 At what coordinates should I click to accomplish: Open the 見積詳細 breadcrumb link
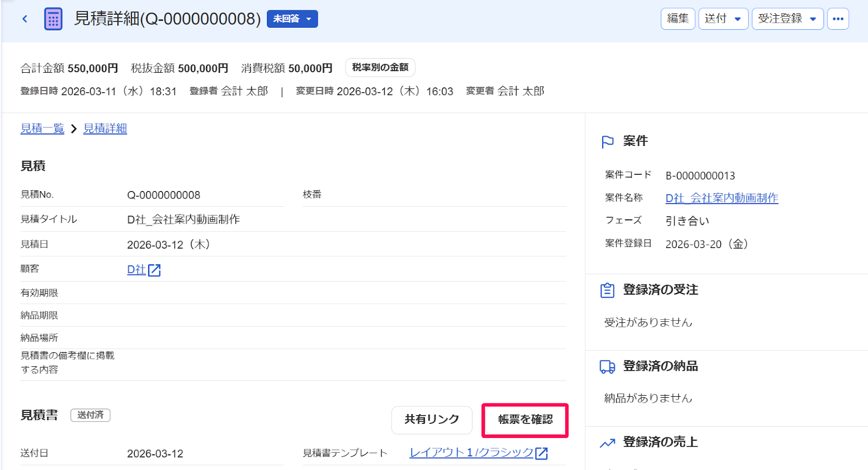pos(105,129)
